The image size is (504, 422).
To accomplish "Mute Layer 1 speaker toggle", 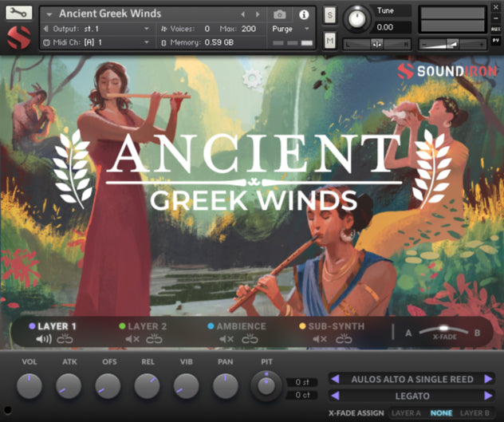I will [x=44, y=340].
